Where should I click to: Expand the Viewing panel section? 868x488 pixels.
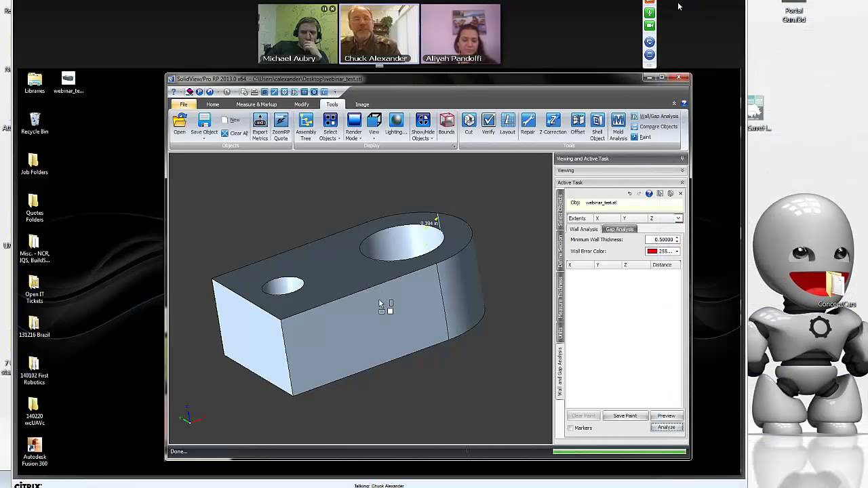682,170
